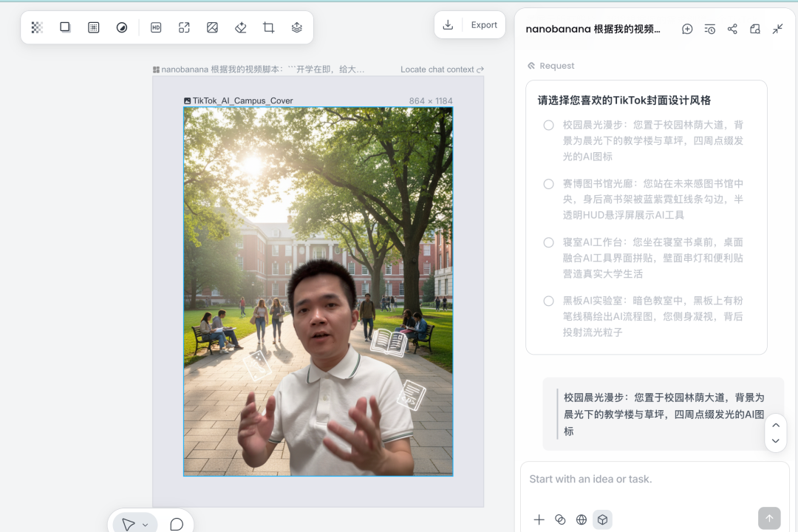Screen dimensions: 798x532
Task: Start a new chat with plus bubble icon
Action: pyautogui.click(x=687, y=29)
